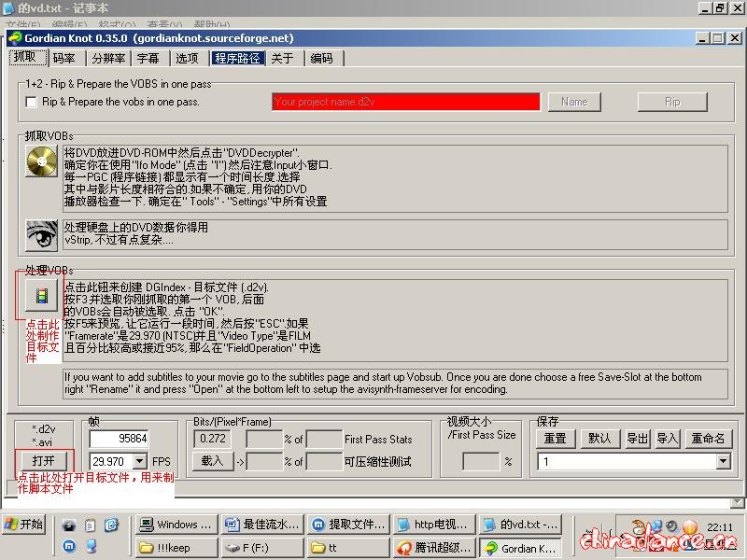
Task: Switch to the 码率 tab
Action: click(x=64, y=58)
